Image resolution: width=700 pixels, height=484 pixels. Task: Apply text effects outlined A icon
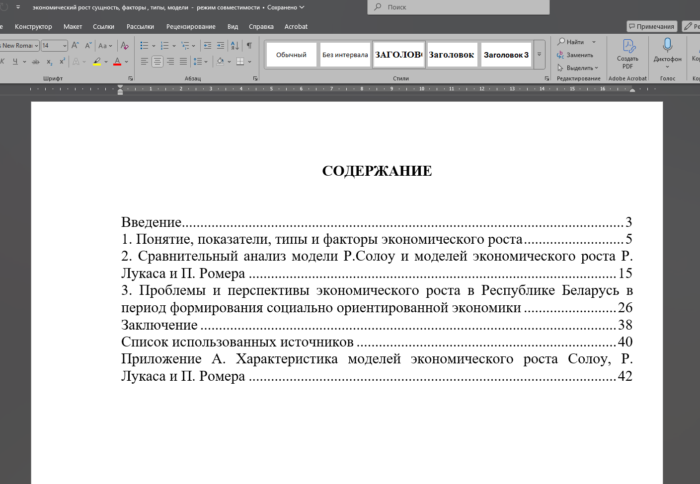76,62
